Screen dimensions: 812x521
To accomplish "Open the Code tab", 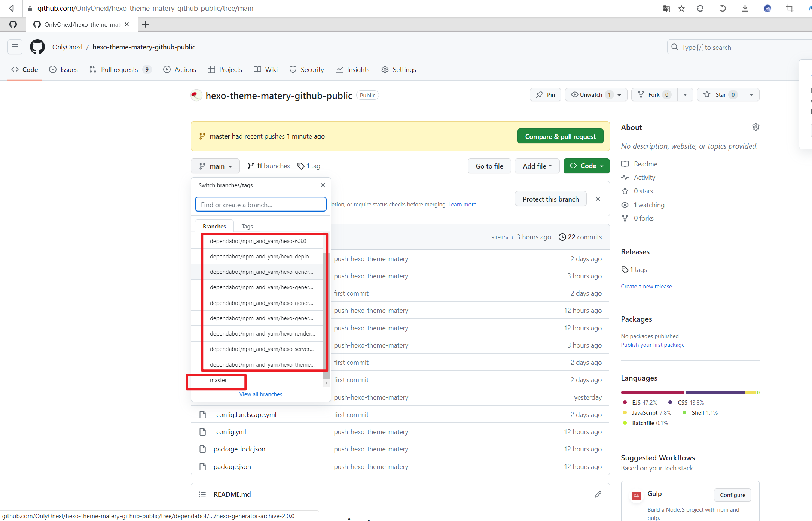I will [25, 69].
